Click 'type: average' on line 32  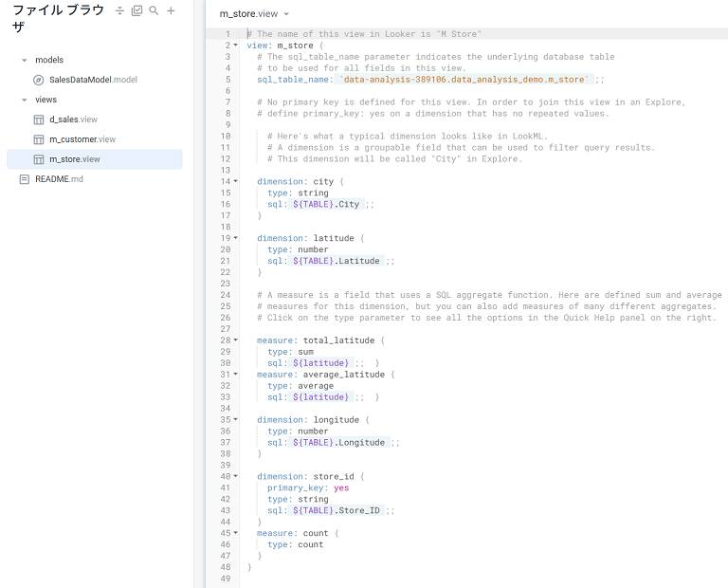pyautogui.click(x=300, y=386)
